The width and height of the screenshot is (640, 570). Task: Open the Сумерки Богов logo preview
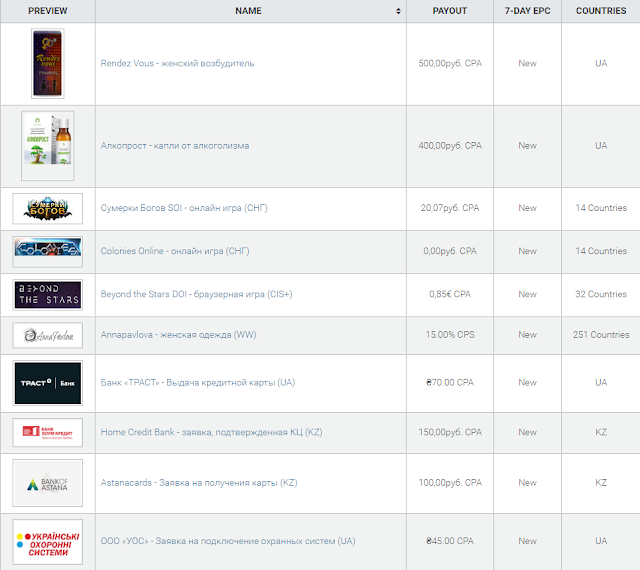coord(48,209)
